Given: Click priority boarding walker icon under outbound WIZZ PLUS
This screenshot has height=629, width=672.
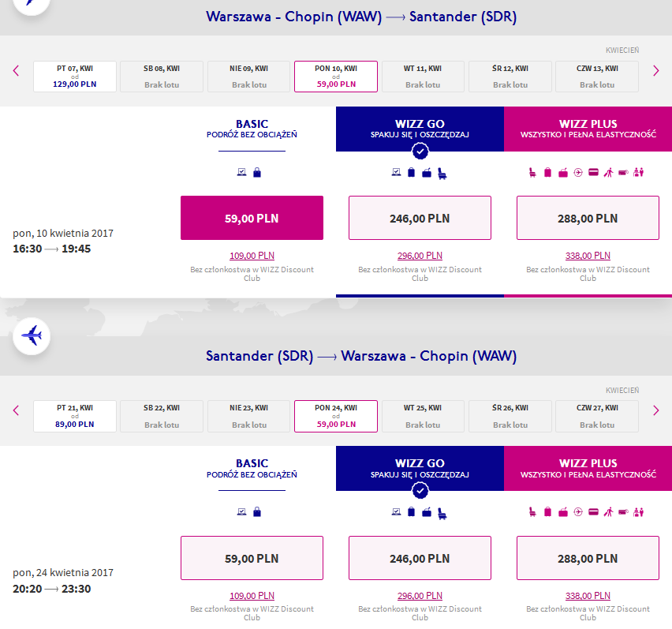Looking at the screenshot, I should coord(609,172).
